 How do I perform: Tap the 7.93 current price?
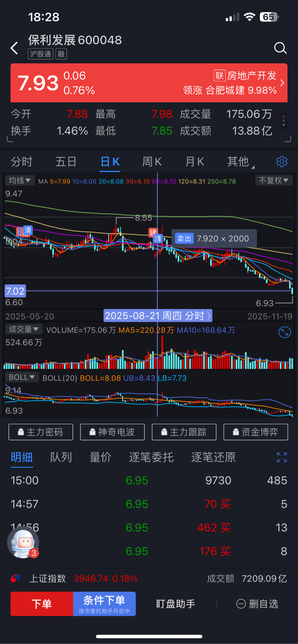click(x=38, y=83)
